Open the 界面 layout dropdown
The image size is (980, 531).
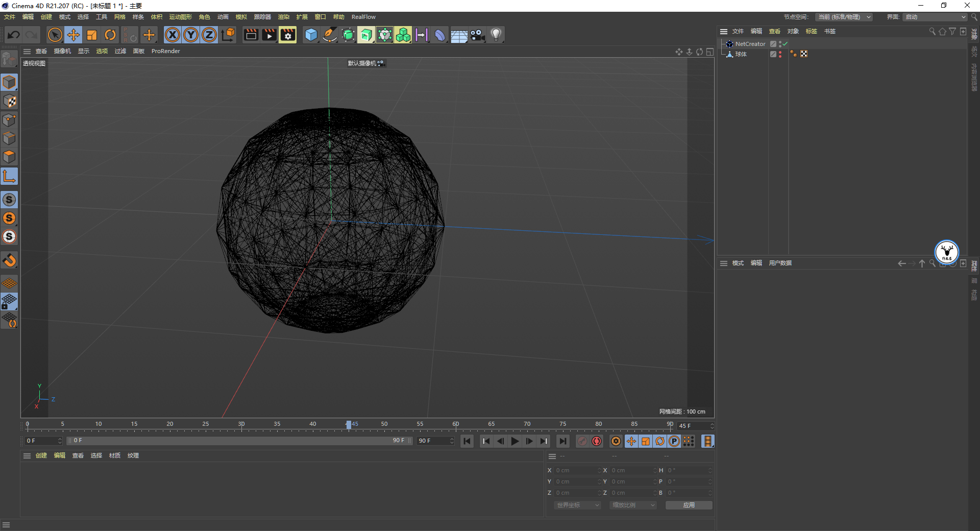click(935, 17)
